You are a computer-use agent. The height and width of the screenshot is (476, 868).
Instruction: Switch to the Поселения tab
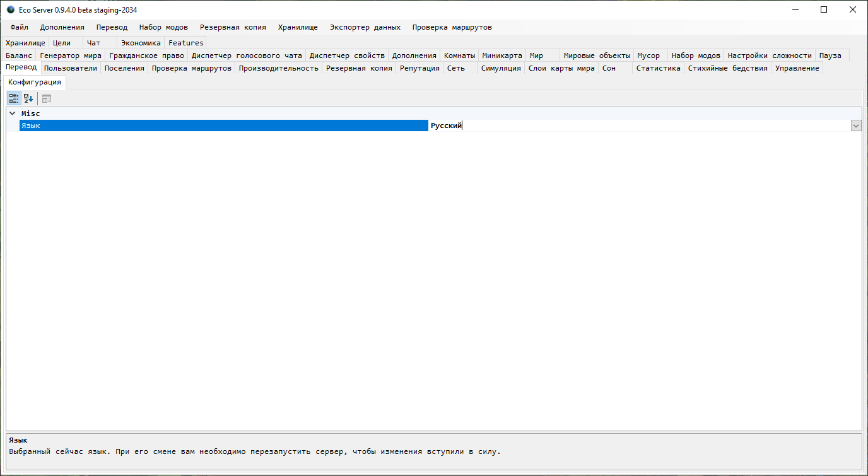coord(124,68)
